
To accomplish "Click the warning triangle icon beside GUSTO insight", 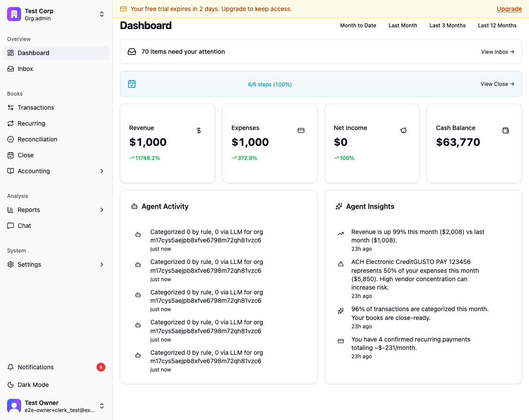I will pyautogui.click(x=341, y=264).
